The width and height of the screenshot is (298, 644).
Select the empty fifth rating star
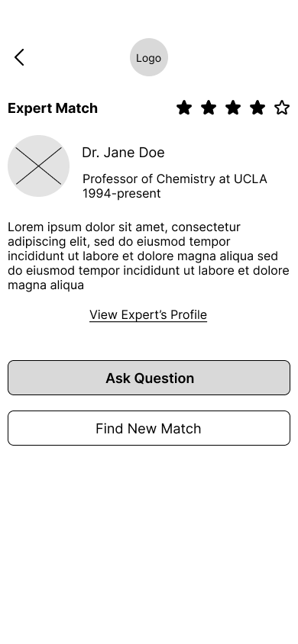[x=282, y=108]
